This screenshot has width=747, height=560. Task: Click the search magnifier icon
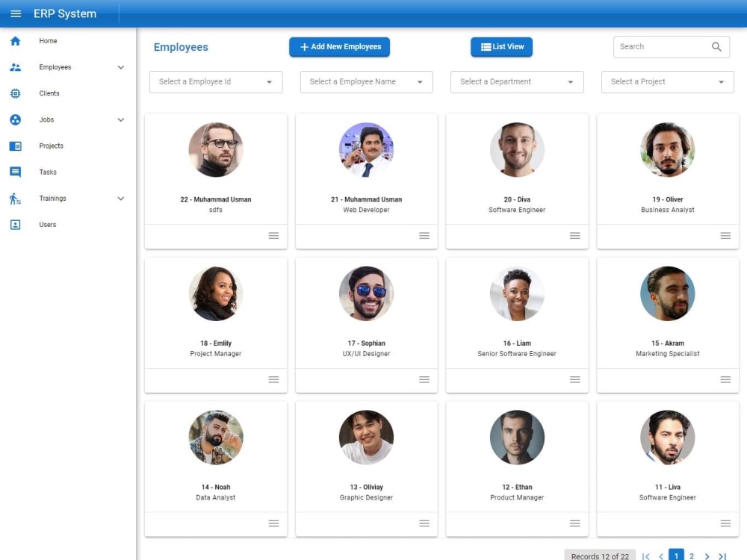tap(716, 46)
